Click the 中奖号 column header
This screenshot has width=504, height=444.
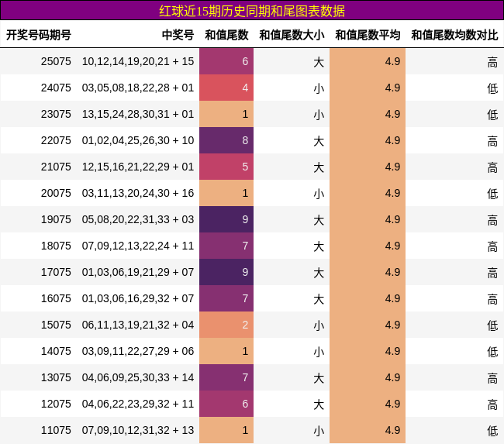(x=178, y=35)
